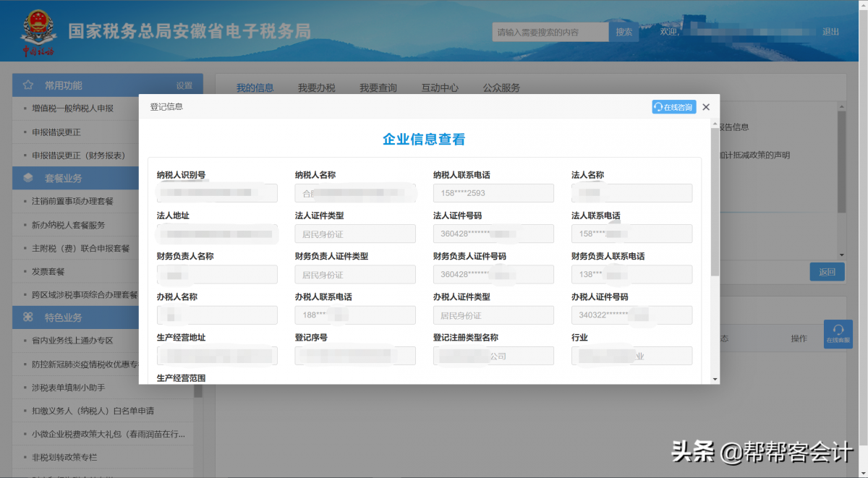
Task: Open 发票套餐 in sidebar
Action: point(48,272)
